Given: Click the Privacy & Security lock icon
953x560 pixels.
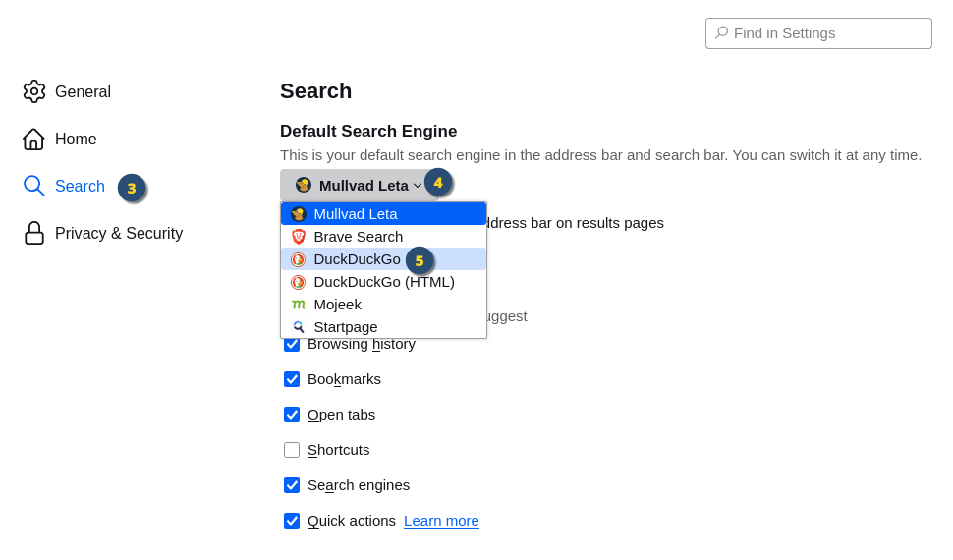Looking at the screenshot, I should pyautogui.click(x=34, y=233).
